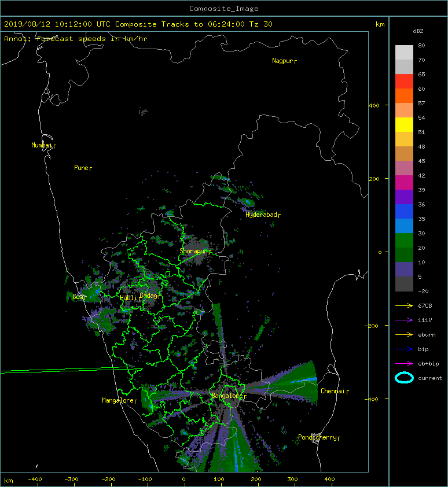Select the dark grey swatch above -20
This screenshot has width=448, height=487.
[404, 284]
